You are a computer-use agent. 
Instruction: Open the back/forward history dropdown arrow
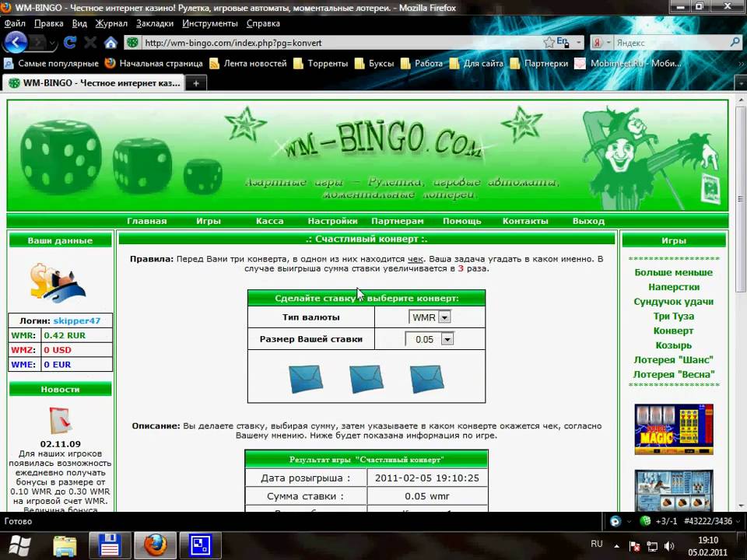tap(51, 44)
